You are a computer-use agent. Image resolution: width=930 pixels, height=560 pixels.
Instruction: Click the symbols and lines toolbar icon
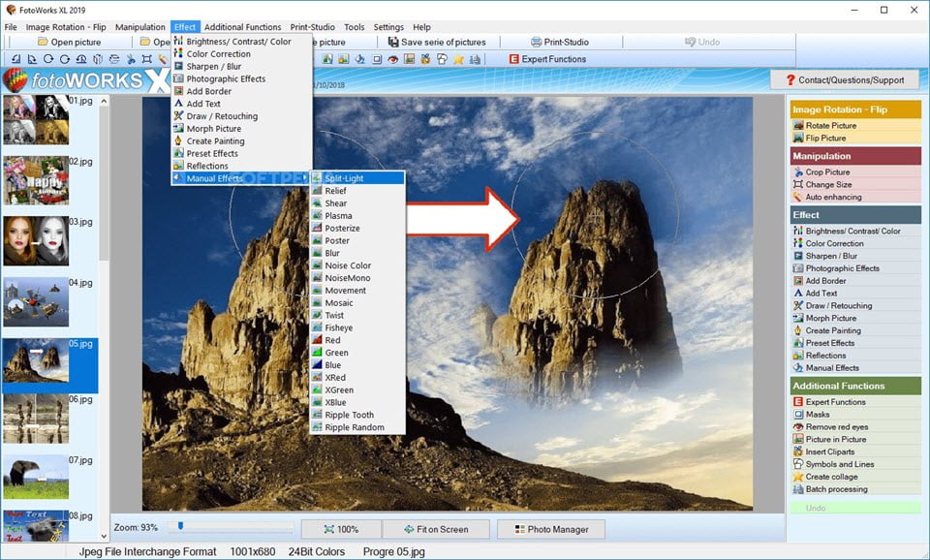click(x=442, y=59)
